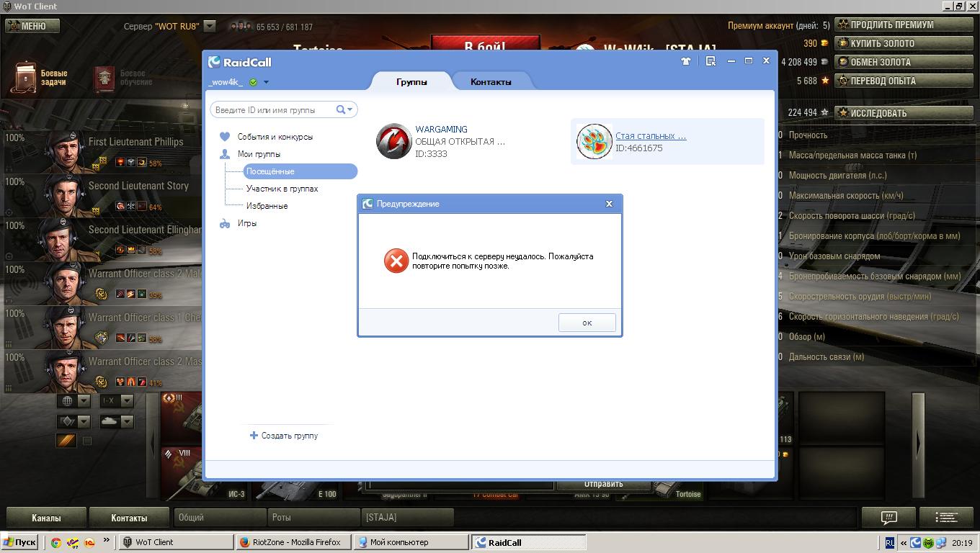
Task: Open Боевое обучение icon
Action: tap(105, 78)
